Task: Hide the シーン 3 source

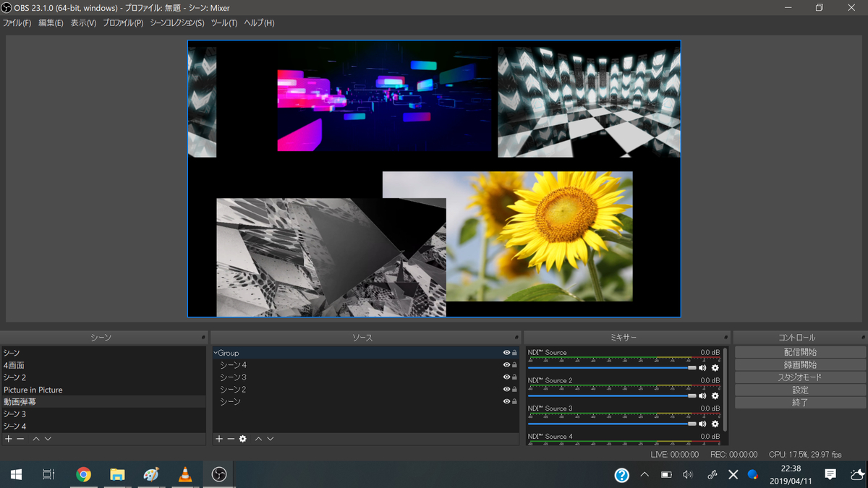Action: pyautogui.click(x=506, y=377)
